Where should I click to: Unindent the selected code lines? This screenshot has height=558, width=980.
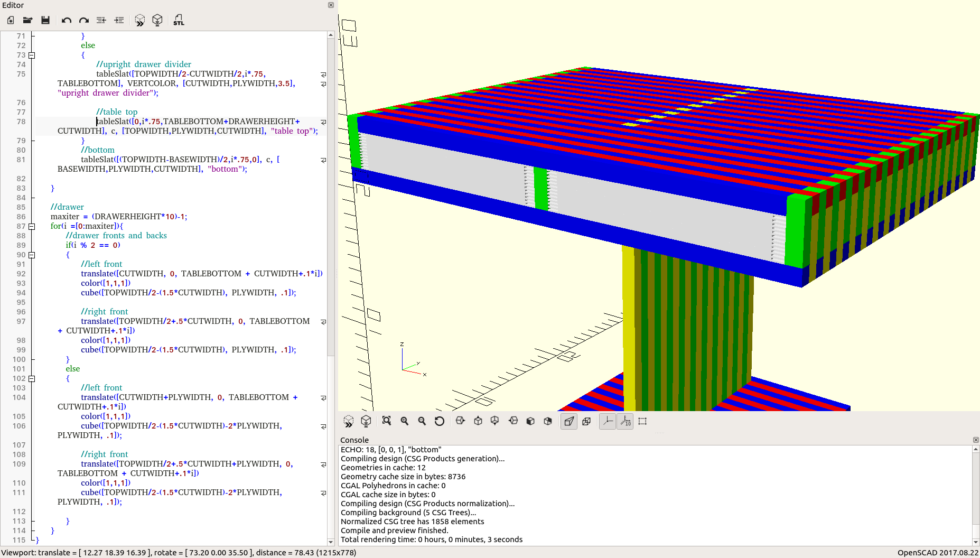pos(101,20)
